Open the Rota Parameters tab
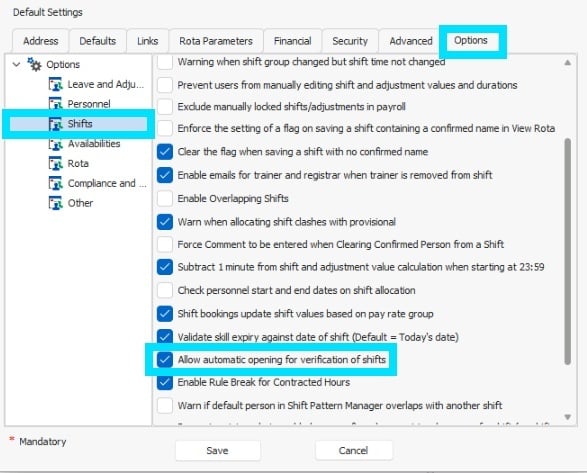 [216, 41]
